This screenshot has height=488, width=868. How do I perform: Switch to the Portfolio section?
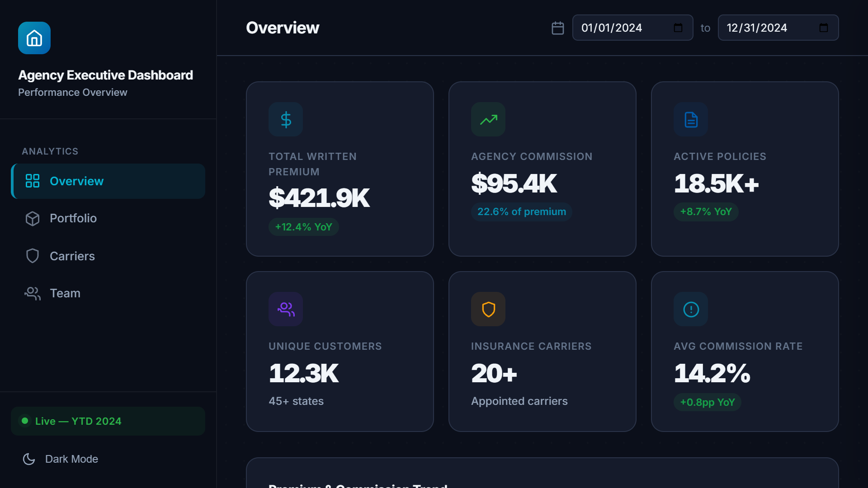(x=72, y=218)
